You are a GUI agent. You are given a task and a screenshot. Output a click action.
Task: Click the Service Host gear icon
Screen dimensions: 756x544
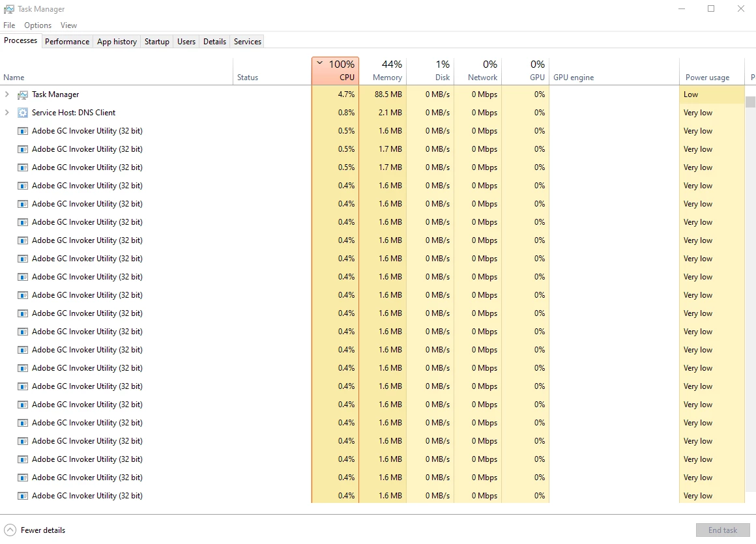[23, 113]
